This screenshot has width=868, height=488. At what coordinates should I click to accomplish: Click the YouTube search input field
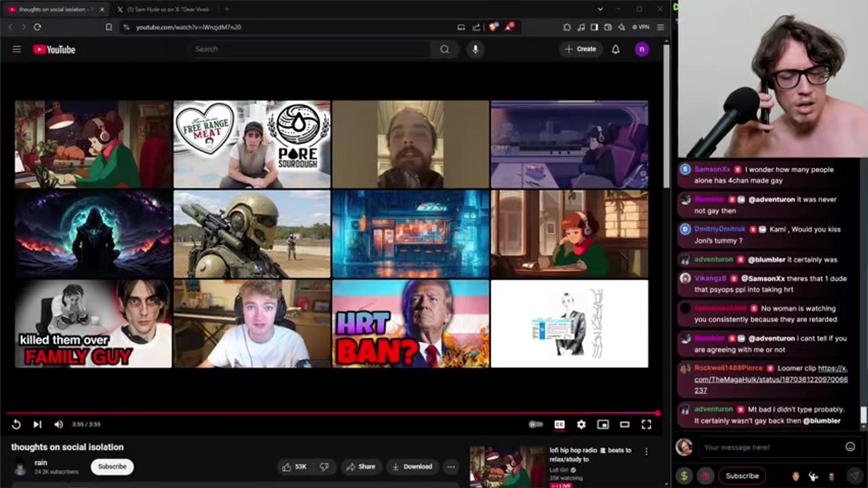click(x=309, y=49)
